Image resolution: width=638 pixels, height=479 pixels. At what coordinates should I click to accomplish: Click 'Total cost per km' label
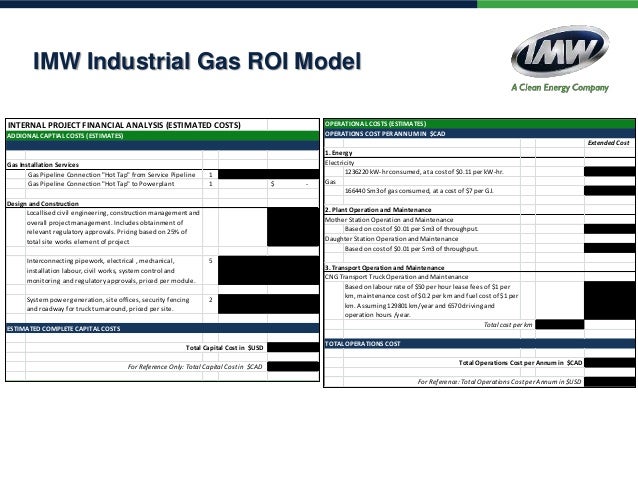coord(508,325)
